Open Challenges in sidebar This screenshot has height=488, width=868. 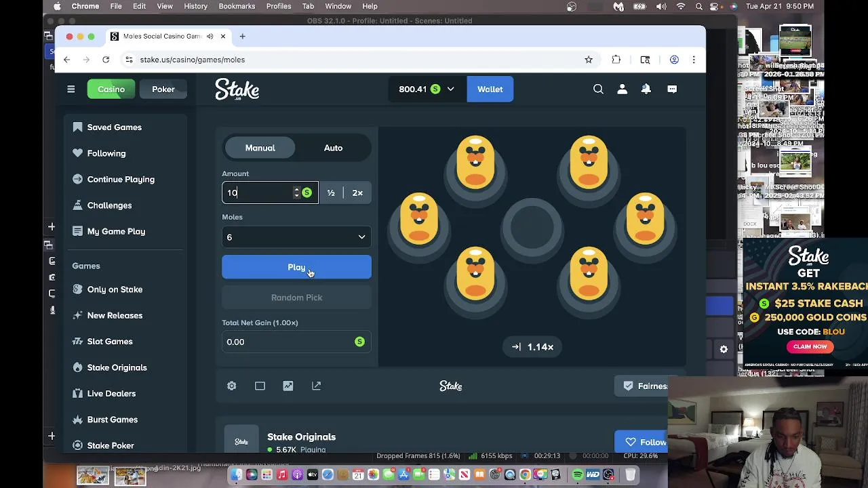point(109,205)
